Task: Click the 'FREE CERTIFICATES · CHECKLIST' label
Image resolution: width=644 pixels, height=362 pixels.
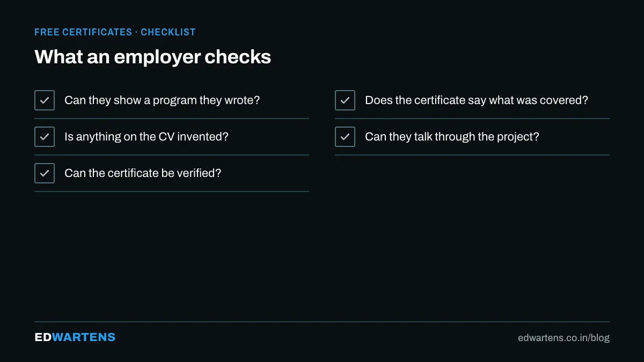Action: click(115, 32)
